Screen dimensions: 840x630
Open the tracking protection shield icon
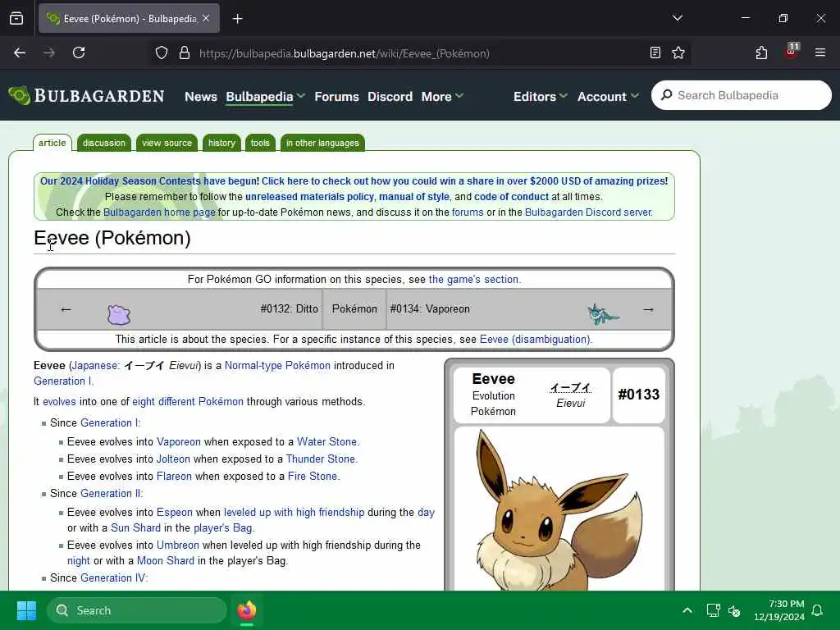coord(162,52)
